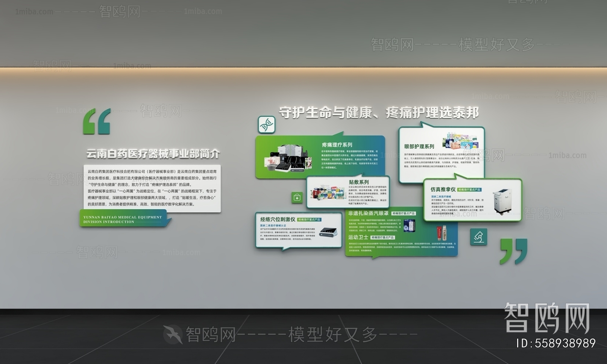Click the tag beside 仿真推拿仪
The image size is (607, 364).
click(469, 190)
